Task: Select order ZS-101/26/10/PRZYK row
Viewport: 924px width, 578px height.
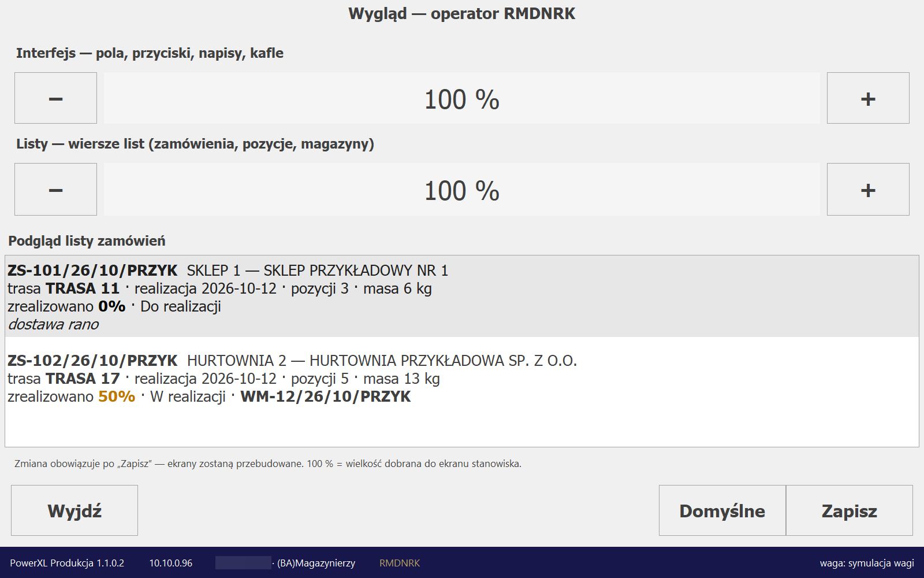Action: click(461, 297)
